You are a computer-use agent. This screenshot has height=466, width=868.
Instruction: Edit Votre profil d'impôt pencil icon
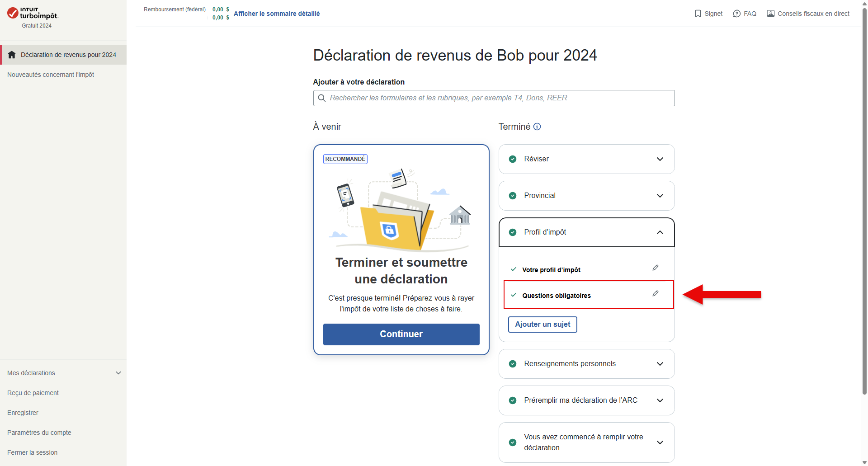(x=656, y=268)
